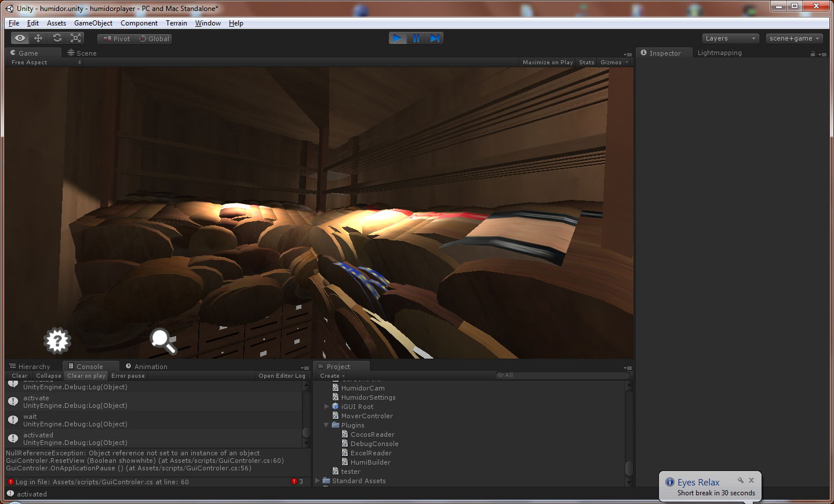Open the Free Aspect dropdown
The width and height of the screenshot is (834, 504).
[46, 63]
